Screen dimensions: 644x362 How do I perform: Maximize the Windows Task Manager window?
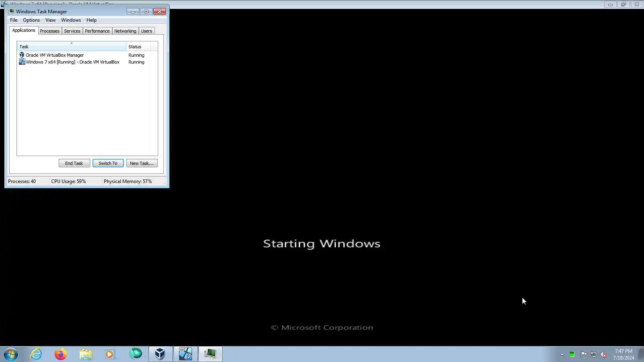click(x=146, y=12)
